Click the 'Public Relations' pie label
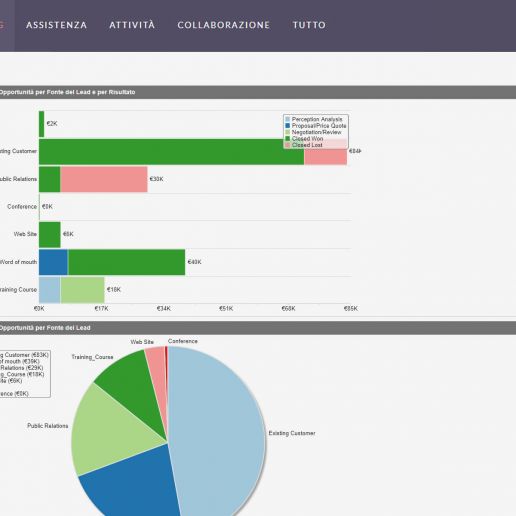Viewport: 516px width, 516px height. pyautogui.click(x=48, y=426)
